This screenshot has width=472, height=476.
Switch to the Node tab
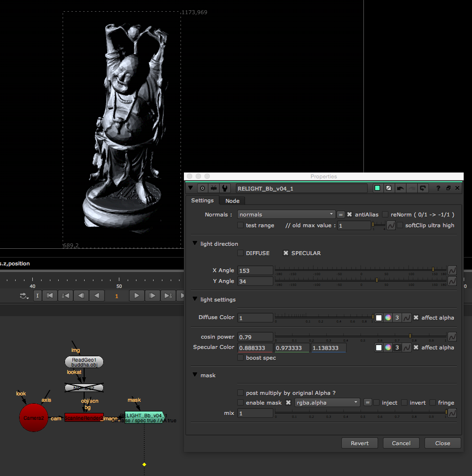click(232, 201)
